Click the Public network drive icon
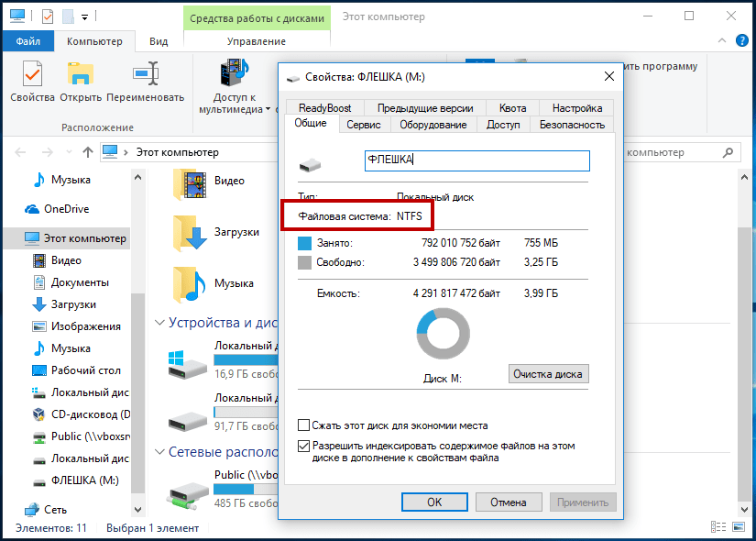This screenshot has width=756, height=541. click(x=188, y=494)
